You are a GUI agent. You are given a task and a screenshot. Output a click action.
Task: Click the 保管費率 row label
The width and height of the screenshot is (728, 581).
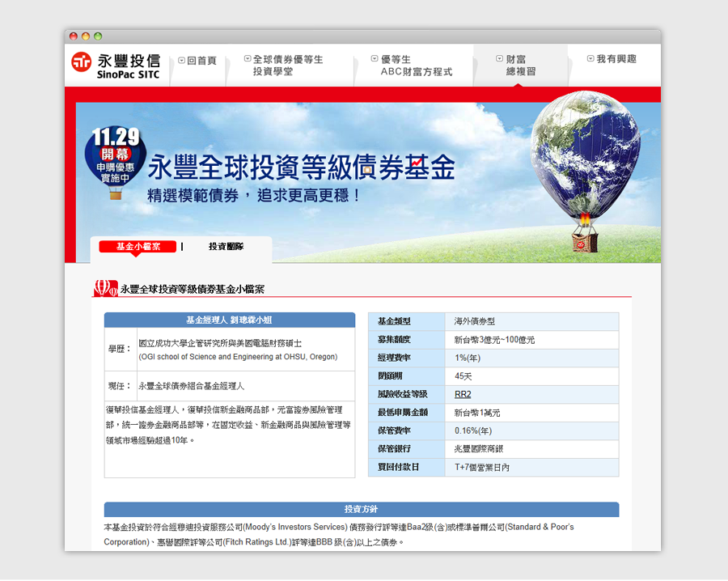pos(394,430)
